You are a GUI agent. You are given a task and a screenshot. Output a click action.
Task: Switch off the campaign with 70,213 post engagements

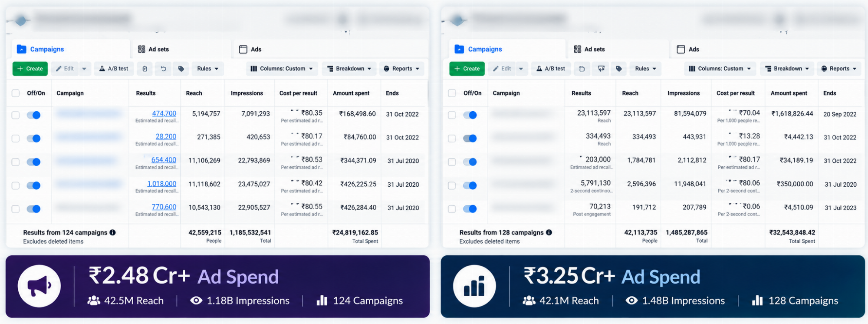point(470,209)
